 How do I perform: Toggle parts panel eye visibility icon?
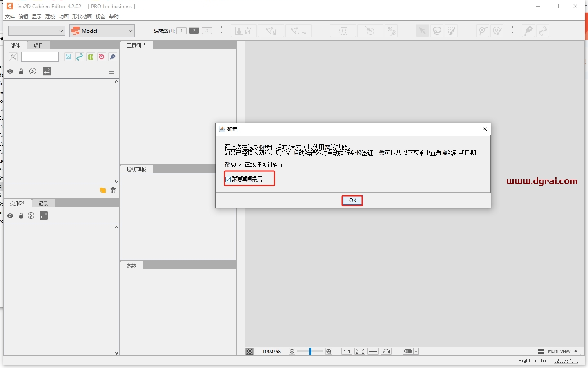(x=10, y=72)
